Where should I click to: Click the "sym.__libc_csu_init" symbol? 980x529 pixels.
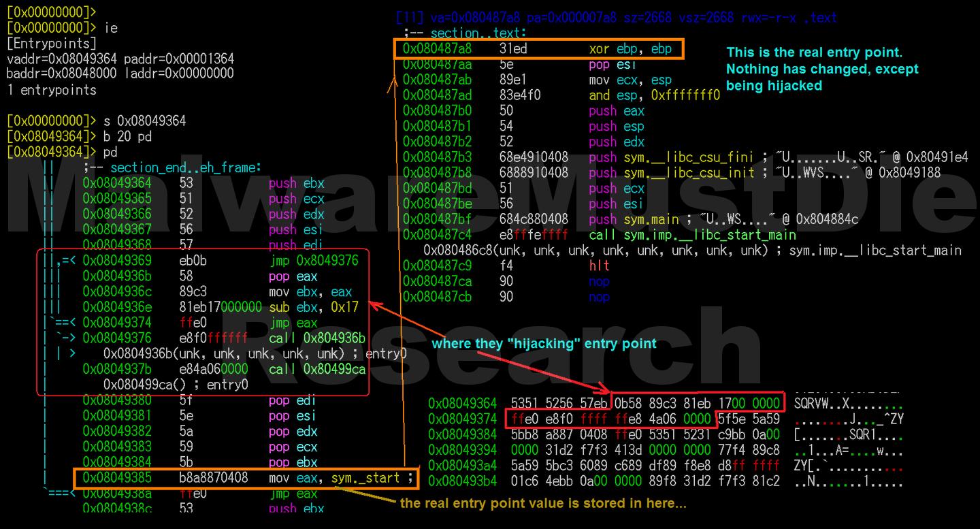(689, 173)
